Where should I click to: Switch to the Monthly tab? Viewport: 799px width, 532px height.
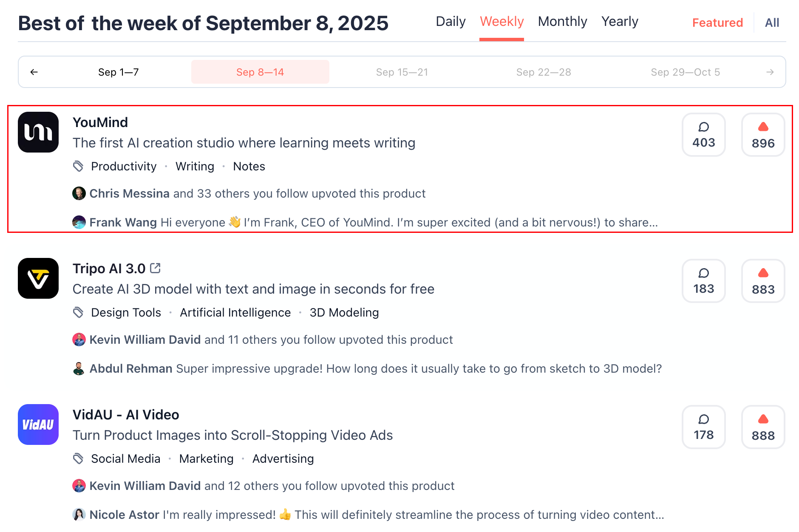[562, 22]
